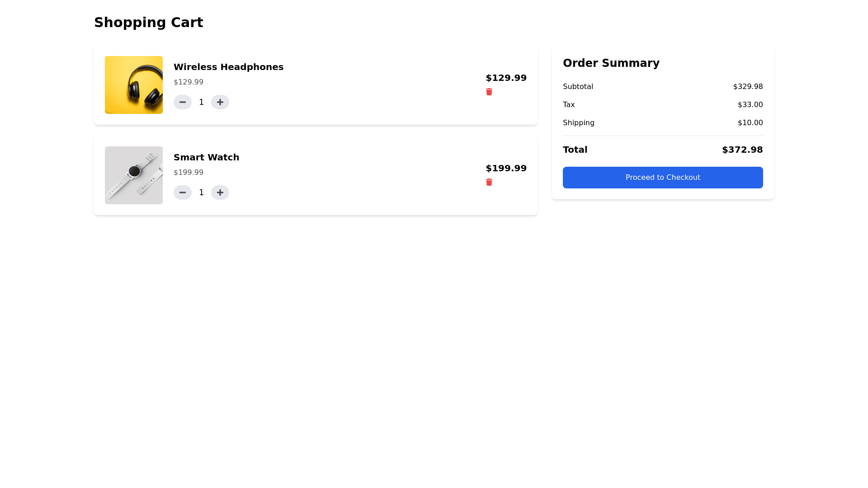
Task: Decrease Wireless Headphones quantity with minus icon
Action: coord(183,102)
